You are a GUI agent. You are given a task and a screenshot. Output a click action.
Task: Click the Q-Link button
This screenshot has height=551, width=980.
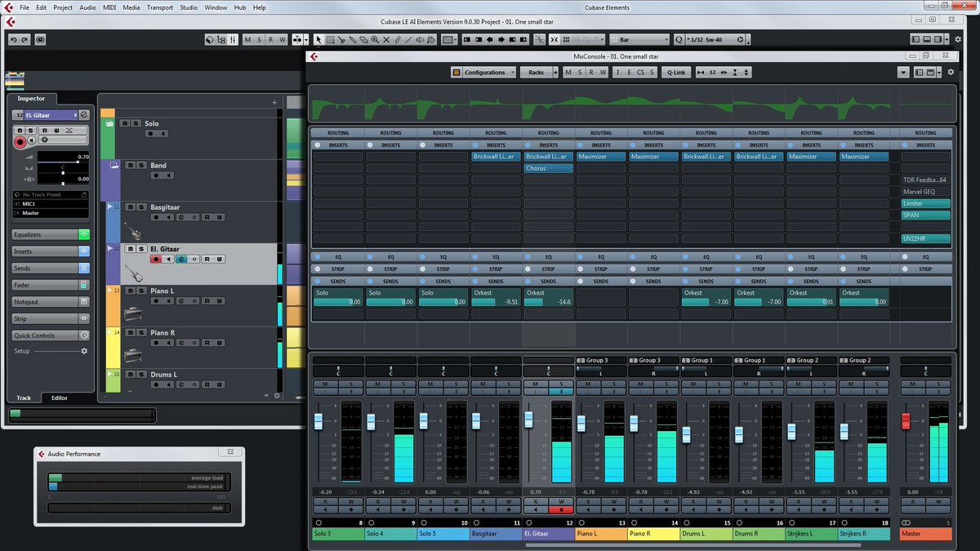pyautogui.click(x=676, y=72)
